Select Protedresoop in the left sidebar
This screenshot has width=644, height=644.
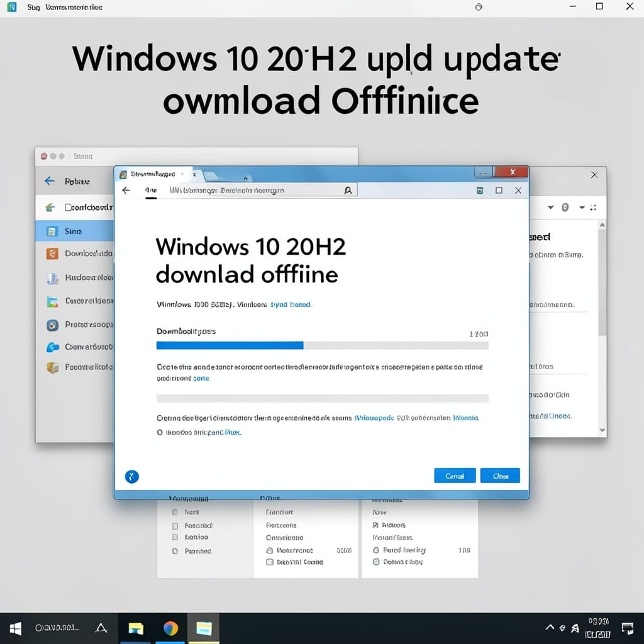pyautogui.click(x=80, y=325)
